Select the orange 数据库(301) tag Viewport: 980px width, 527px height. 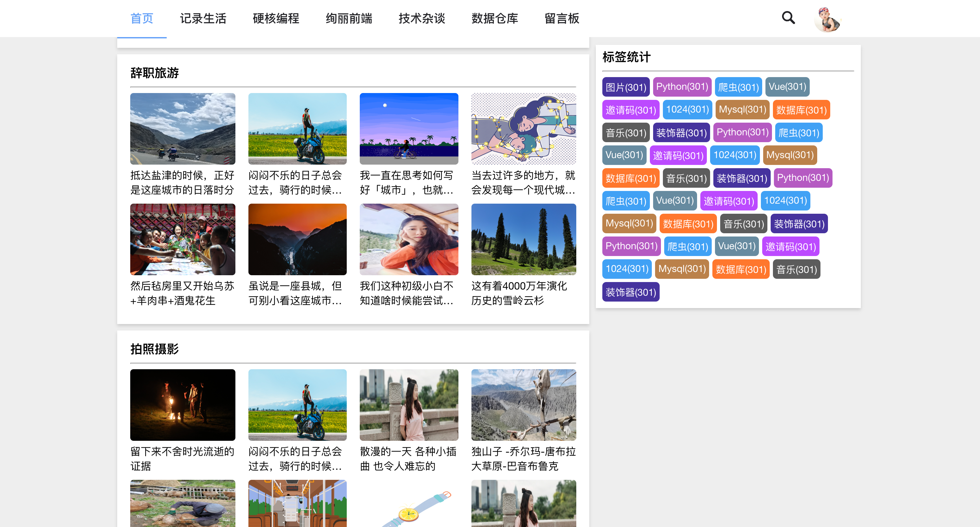(801, 110)
